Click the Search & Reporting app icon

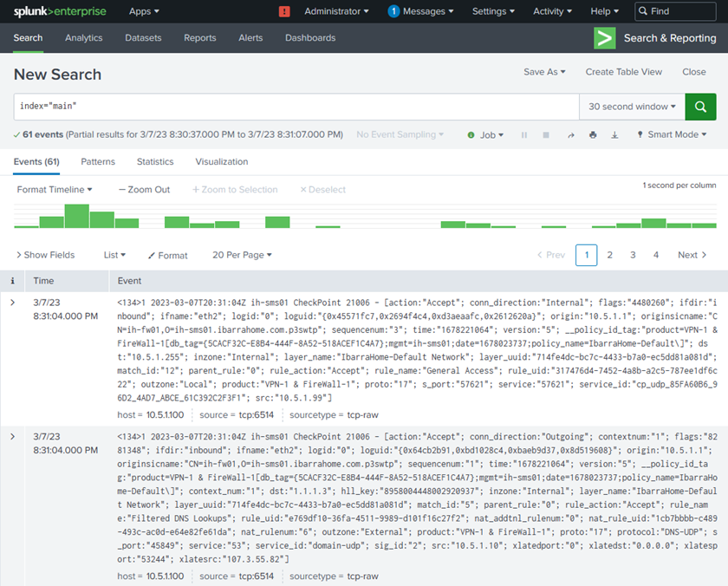click(x=605, y=38)
